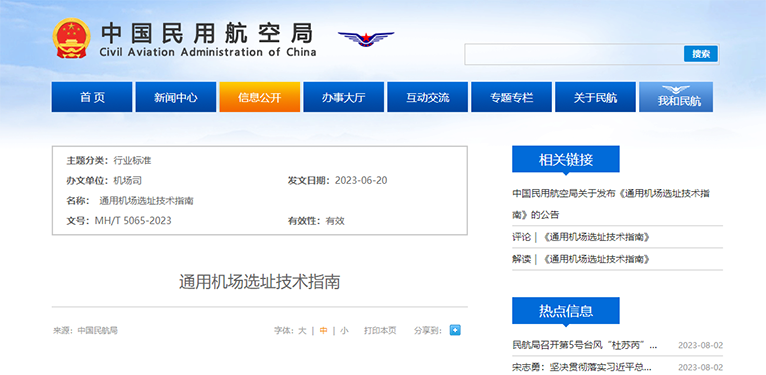This screenshot has width=766, height=375.
Task: Open 解读 通用机场选址技术指南 link
Action: (581, 259)
